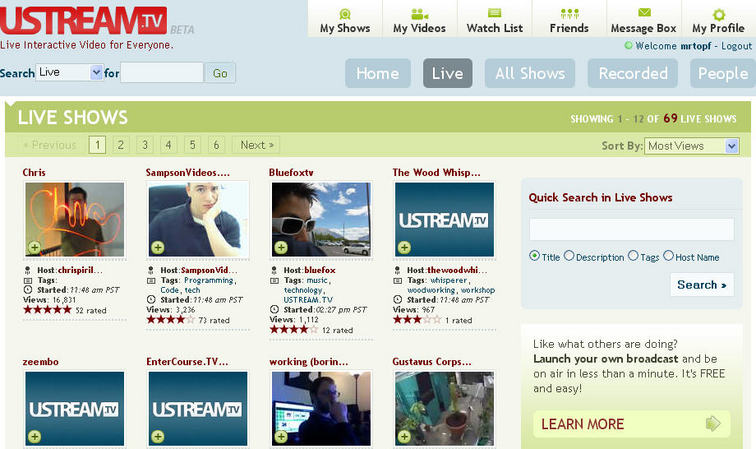Open the Chris show thumbnail

[75, 219]
